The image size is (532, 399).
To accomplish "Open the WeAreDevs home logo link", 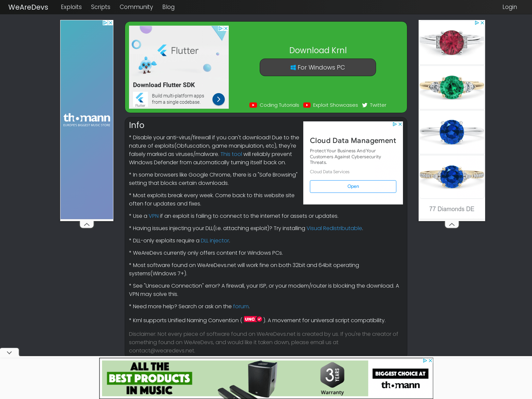I will [x=28, y=7].
